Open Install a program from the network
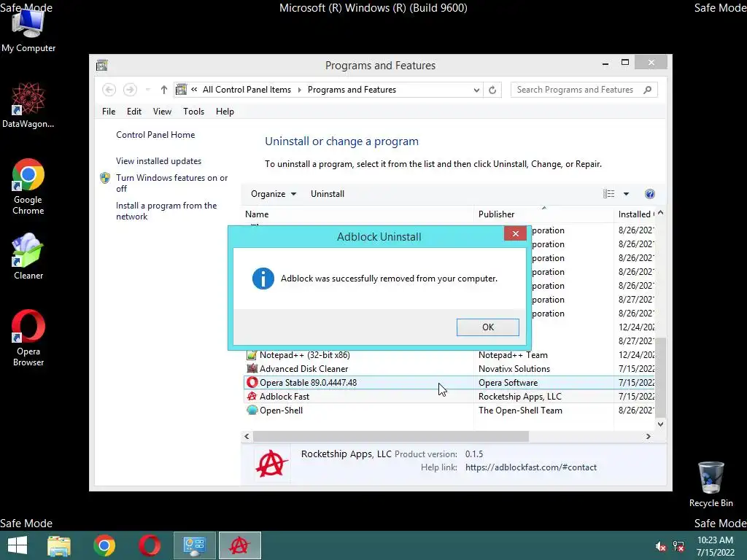 pos(166,211)
